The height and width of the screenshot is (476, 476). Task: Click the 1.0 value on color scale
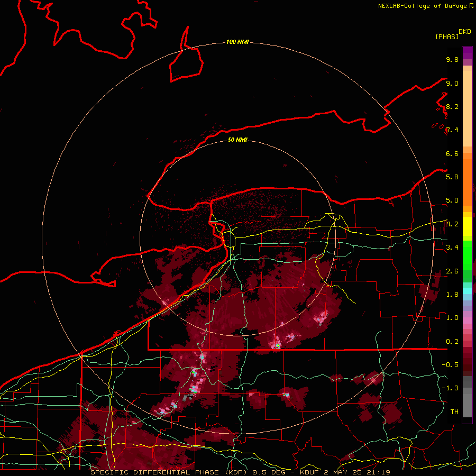coord(452,318)
